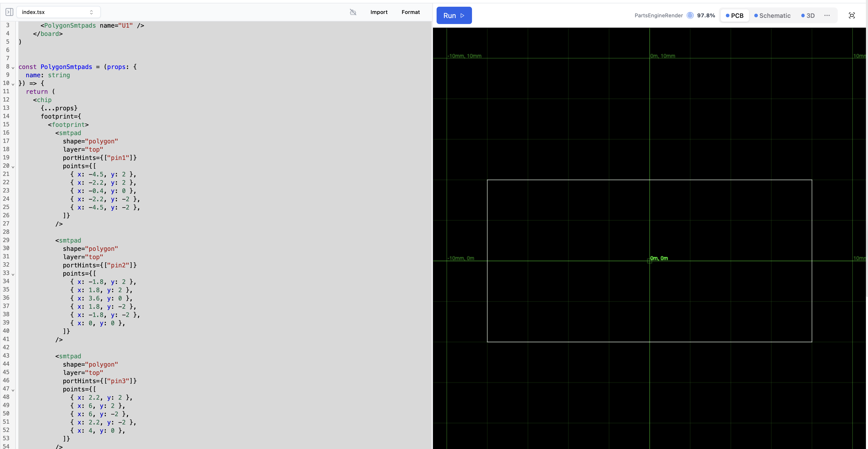Click the disabled AI icon near Import
Screen dimensions: 868x449
[x=353, y=12]
